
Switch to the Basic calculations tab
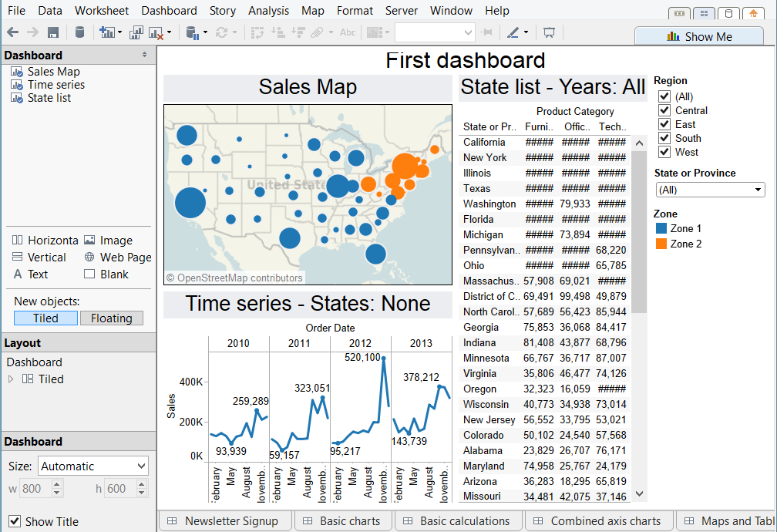(459, 521)
